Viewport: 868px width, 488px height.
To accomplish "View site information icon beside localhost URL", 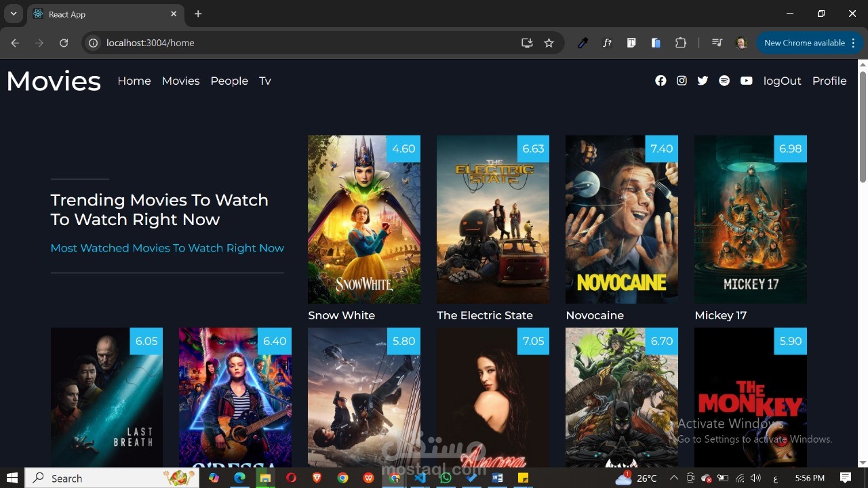I will point(94,43).
